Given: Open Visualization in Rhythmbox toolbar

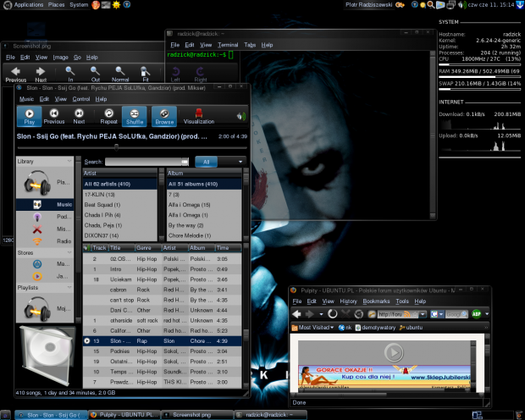Looking at the screenshot, I should click(x=199, y=116).
